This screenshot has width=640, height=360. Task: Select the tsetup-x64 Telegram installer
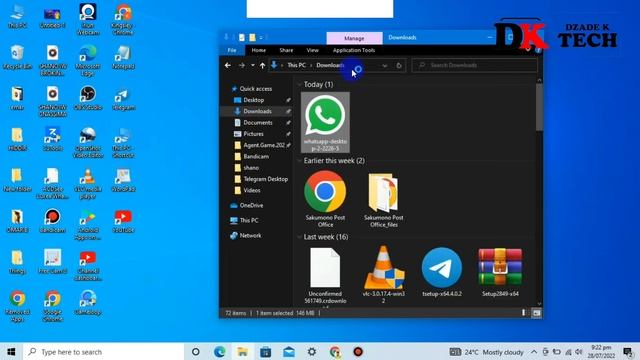[x=442, y=272]
